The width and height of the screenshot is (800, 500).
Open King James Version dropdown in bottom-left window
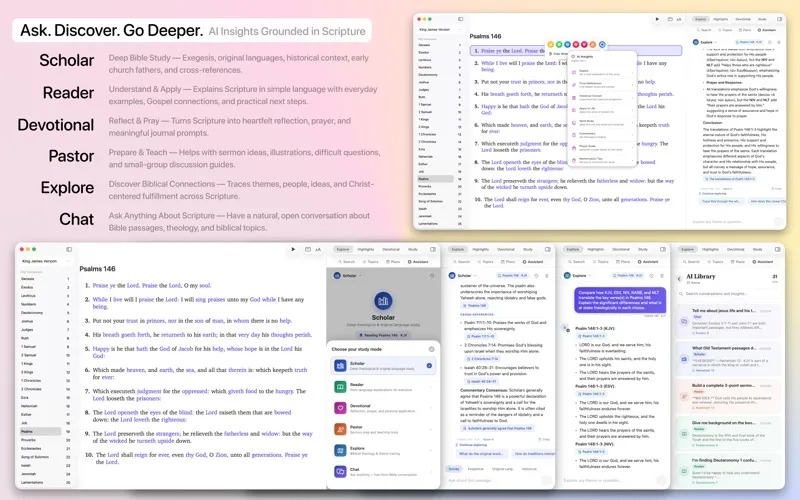[45, 261]
